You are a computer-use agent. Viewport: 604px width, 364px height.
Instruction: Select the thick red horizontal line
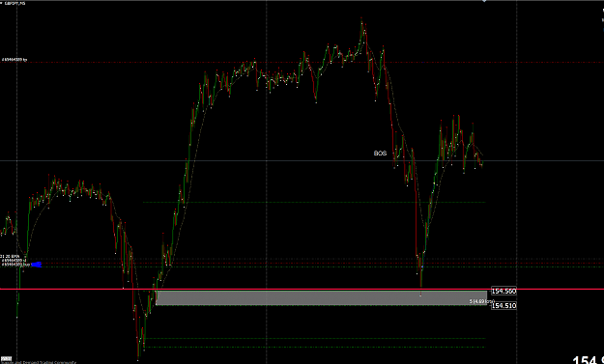click(x=302, y=289)
